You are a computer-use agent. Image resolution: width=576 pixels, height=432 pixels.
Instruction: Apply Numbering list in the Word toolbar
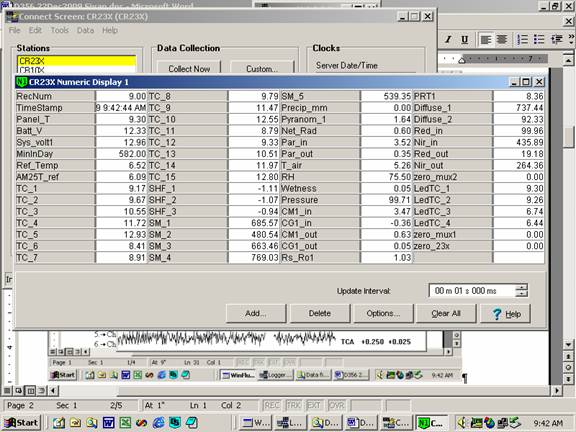click(522, 39)
